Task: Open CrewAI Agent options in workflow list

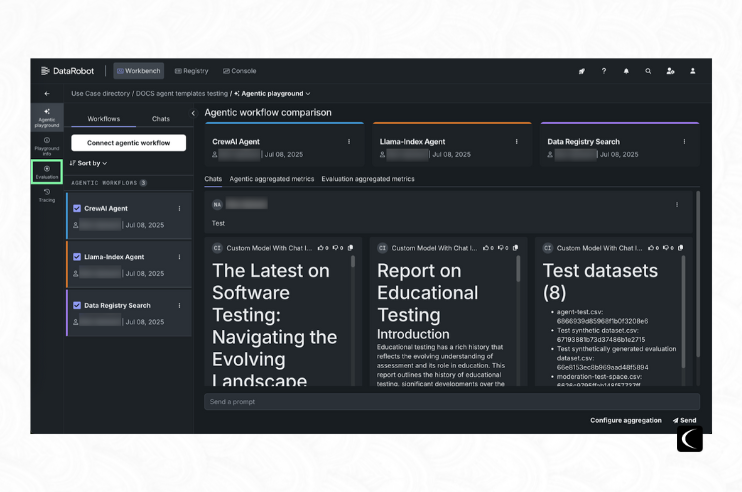Action: [179, 209]
